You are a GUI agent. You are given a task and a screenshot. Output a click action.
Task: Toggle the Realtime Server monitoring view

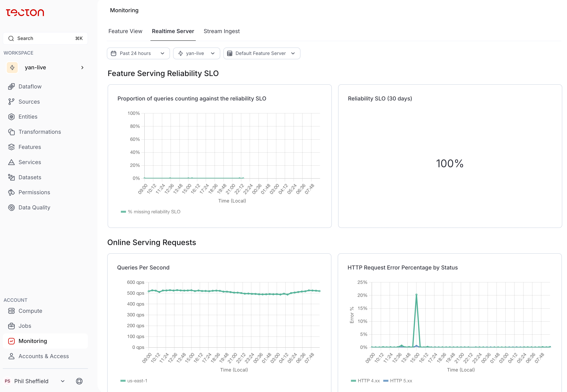[x=173, y=31]
